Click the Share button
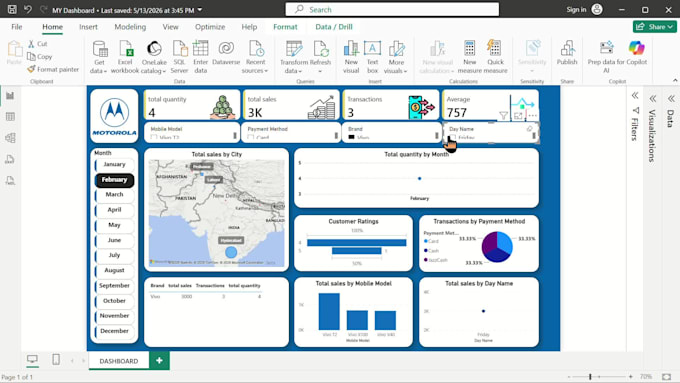 coord(655,27)
